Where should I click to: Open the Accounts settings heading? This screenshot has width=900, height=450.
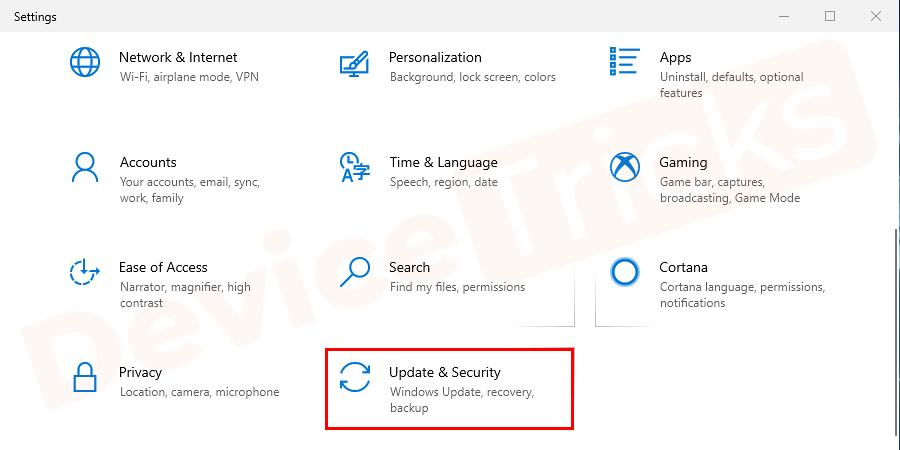pos(148,162)
